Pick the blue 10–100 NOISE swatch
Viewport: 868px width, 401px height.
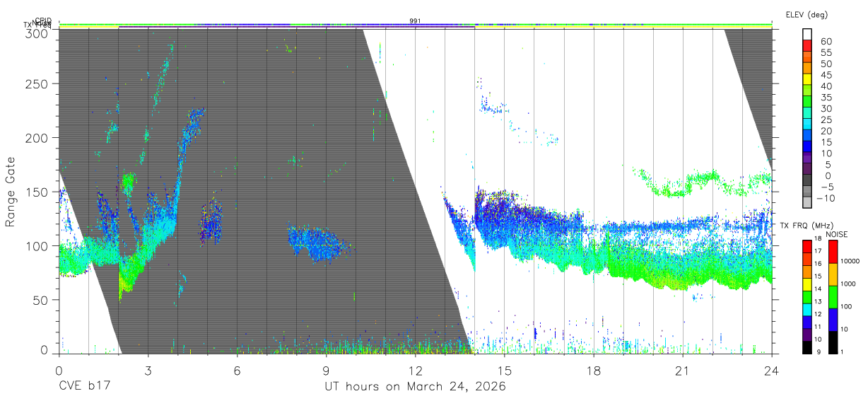coord(832,319)
